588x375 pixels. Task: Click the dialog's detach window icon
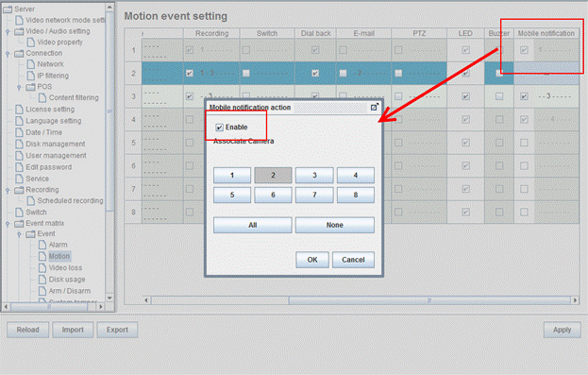click(x=375, y=108)
